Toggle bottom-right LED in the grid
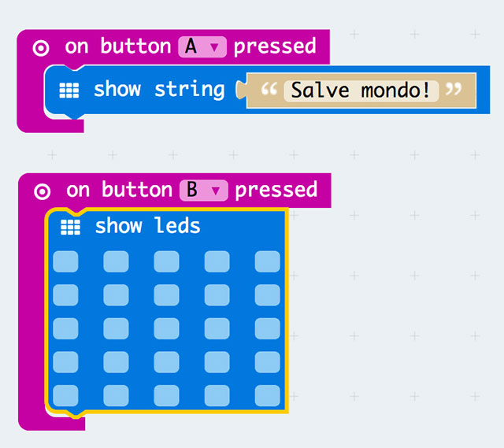Image resolution: width=504 pixels, height=448 pixels. point(267,395)
